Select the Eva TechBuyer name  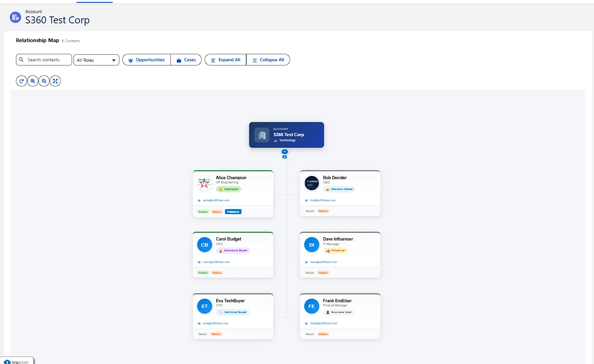coord(230,301)
